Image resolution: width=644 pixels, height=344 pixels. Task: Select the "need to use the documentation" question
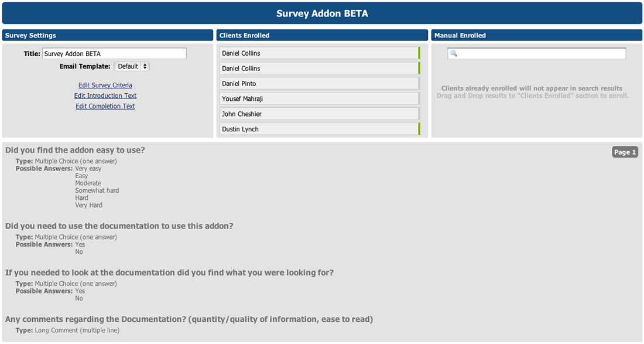(x=119, y=226)
